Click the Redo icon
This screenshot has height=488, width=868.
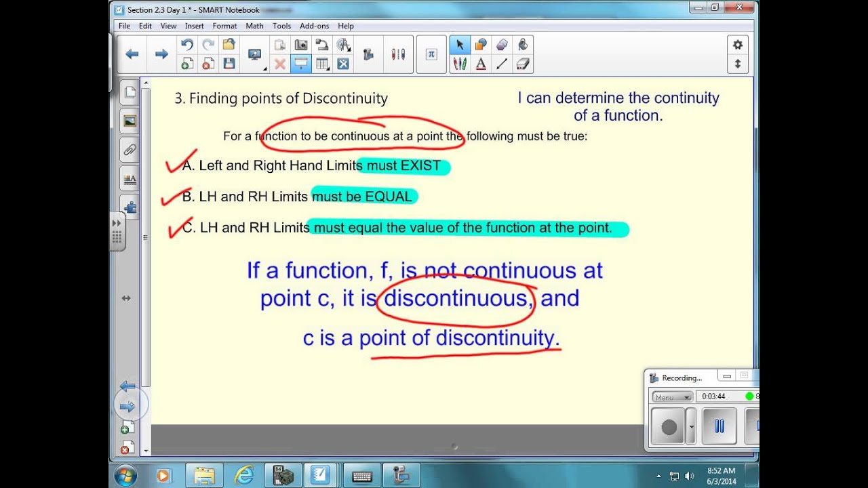(x=208, y=45)
